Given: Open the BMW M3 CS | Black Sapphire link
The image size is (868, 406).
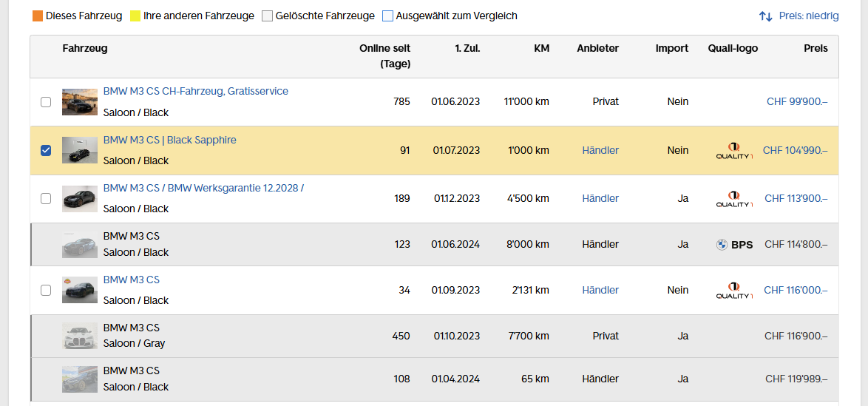Looking at the screenshot, I should [x=169, y=140].
